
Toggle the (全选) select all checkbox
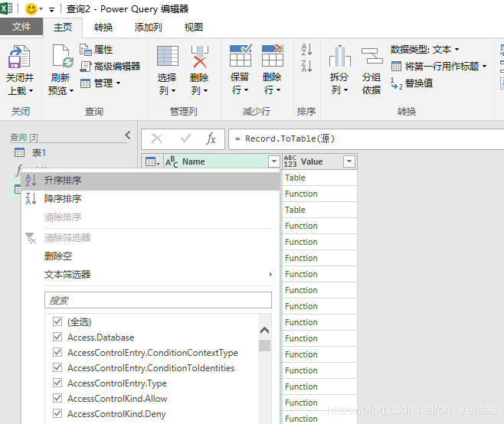pyautogui.click(x=57, y=321)
